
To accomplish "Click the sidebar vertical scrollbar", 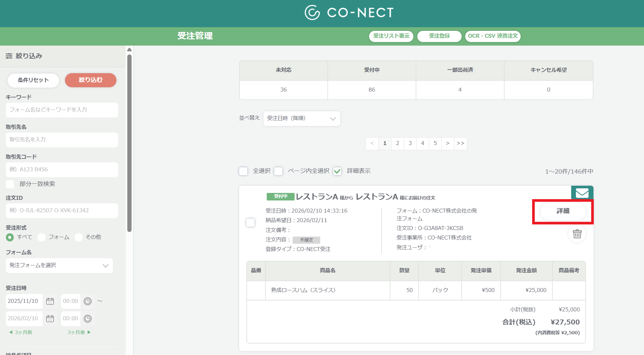I will click(129, 143).
